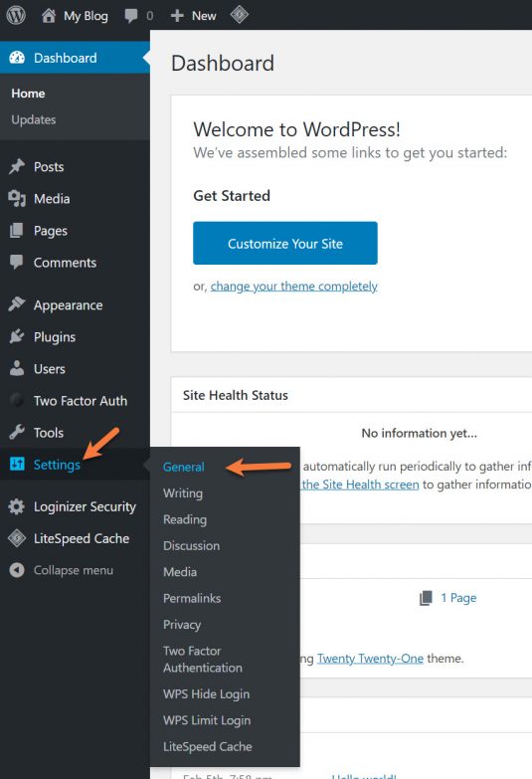
Task: Open Media library sidebar icon
Action: pos(17,199)
